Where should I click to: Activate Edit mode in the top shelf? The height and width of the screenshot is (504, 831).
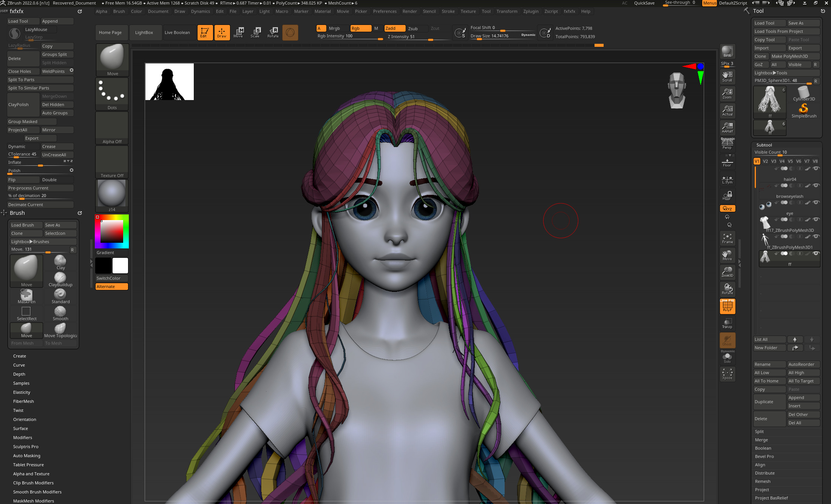pos(205,32)
